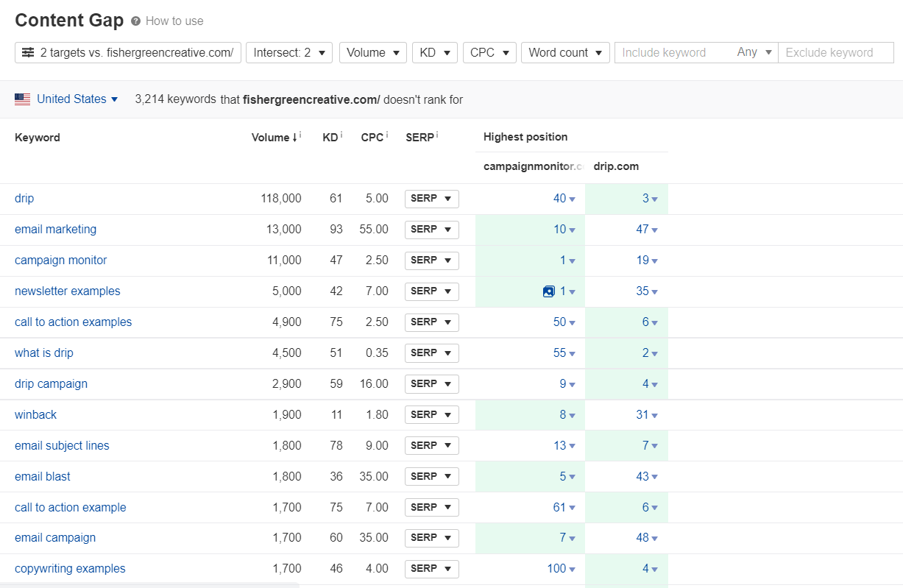This screenshot has height=588, width=903.
Task: Click the Volume column info icon
Action: pos(300,135)
